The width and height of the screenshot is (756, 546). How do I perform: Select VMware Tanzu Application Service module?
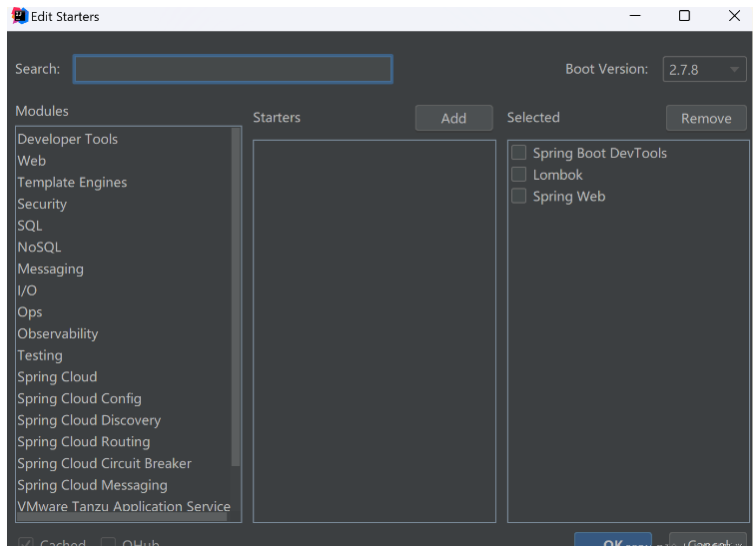(124, 506)
